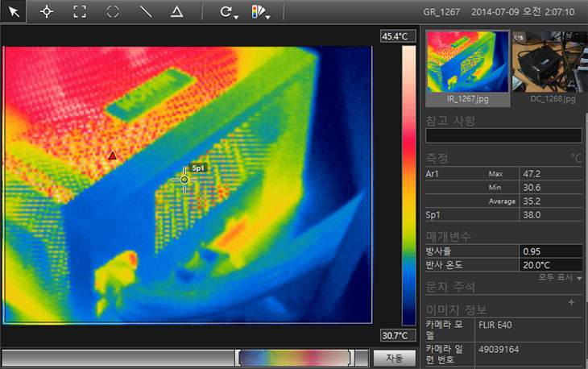This screenshot has width=588, height=369.
Task: Select the Ar1 Max value 47.2
Action: point(532,174)
